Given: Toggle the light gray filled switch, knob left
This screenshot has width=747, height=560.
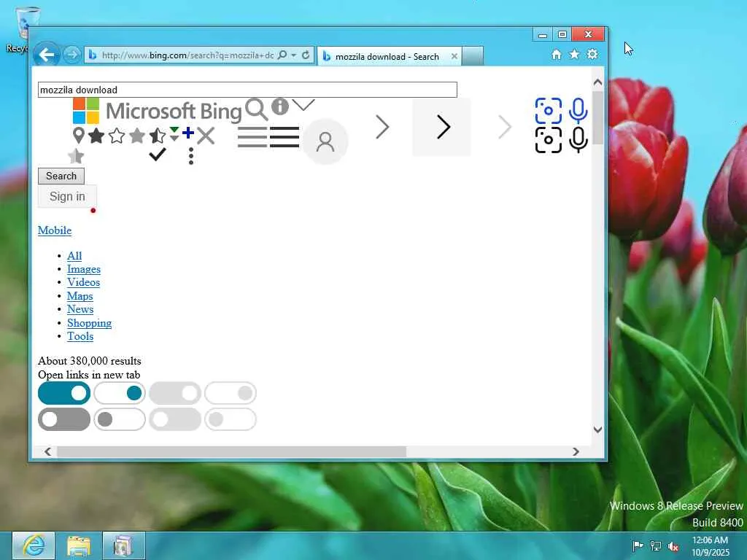Looking at the screenshot, I should click(x=175, y=419).
